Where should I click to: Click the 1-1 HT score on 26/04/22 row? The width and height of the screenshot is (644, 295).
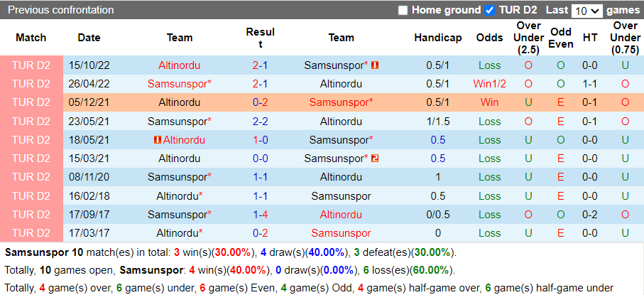coord(590,84)
